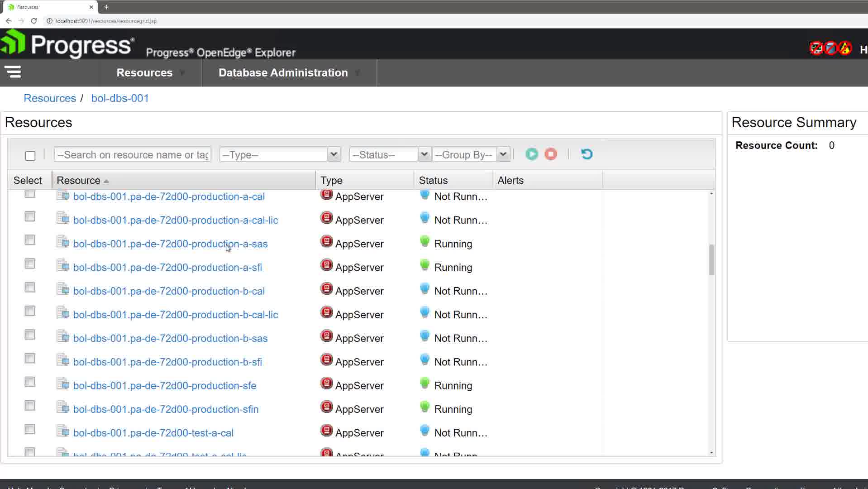Click the red warning alert icon in header
Viewport: 868px width, 489px height.
click(x=845, y=48)
